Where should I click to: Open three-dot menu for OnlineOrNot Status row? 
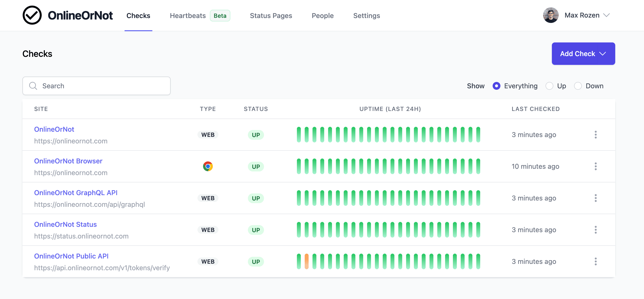coord(595,230)
